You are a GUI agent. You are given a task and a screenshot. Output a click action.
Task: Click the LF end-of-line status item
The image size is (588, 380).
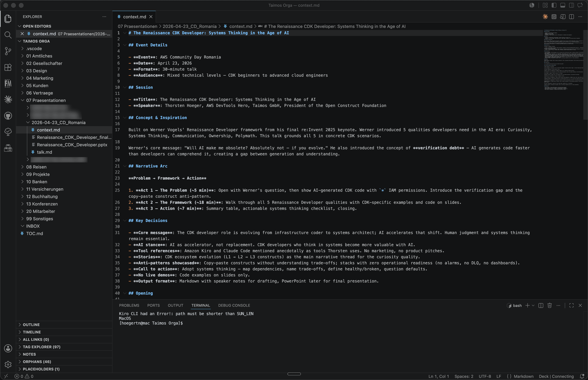pyautogui.click(x=499, y=376)
